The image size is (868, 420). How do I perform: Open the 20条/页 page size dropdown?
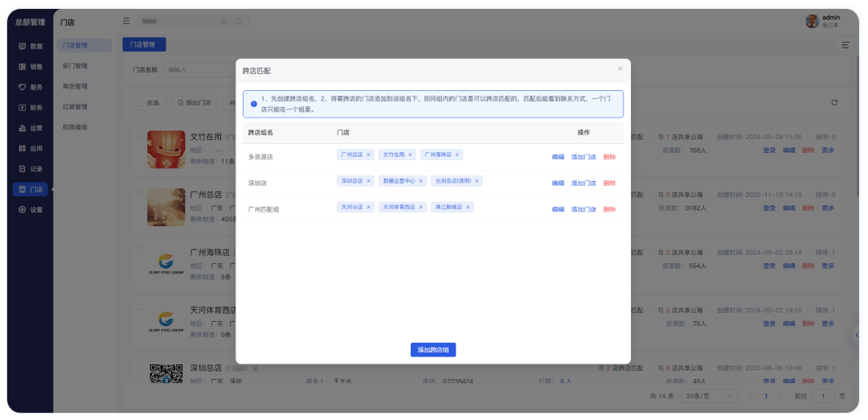[x=710, y=396]
